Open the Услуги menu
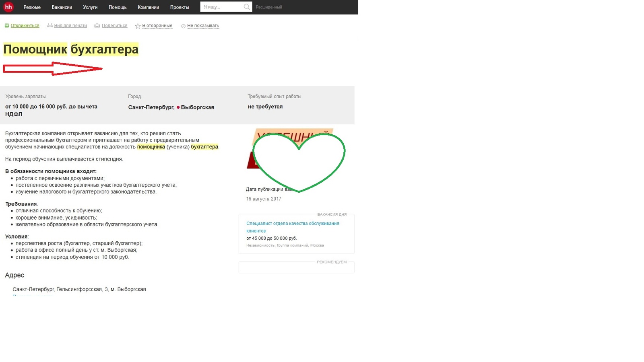This screenshot has height=362, width=644. [x=90, y=7]
